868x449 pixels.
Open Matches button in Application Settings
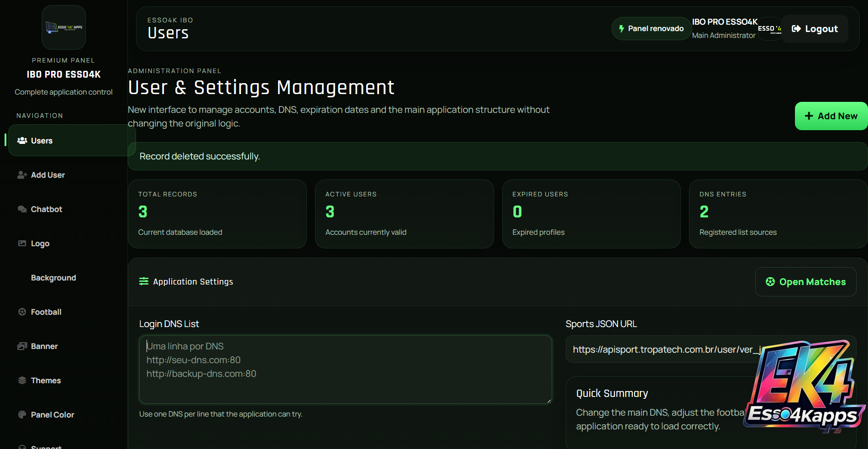click(805, 282)
